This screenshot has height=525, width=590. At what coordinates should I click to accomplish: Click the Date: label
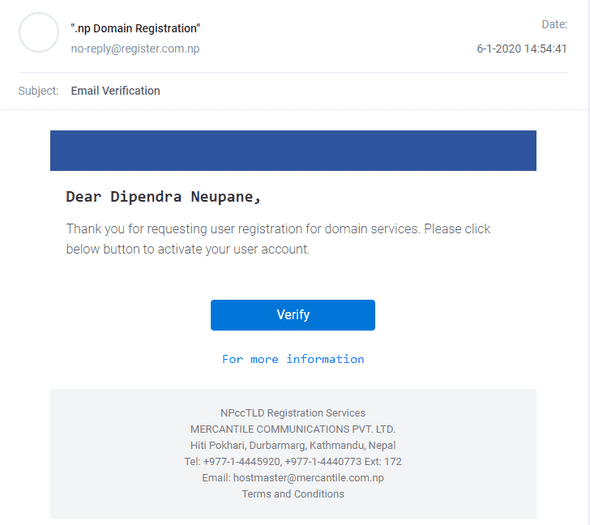[554, 24]
